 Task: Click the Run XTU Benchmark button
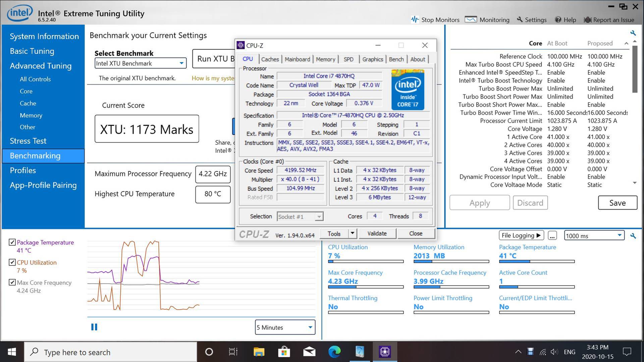tap(214, 59)
